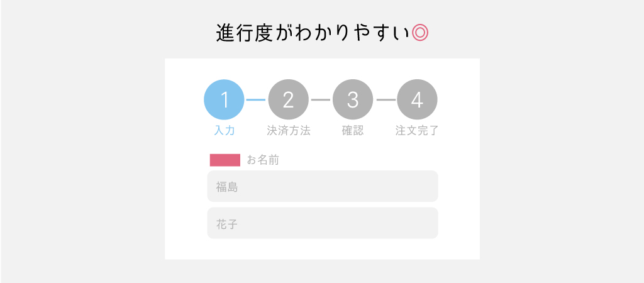Image resolution: width=644 pixels, height=283 pixels.
Task: Click the blue step 1 circle
Action: click(224, 100)
